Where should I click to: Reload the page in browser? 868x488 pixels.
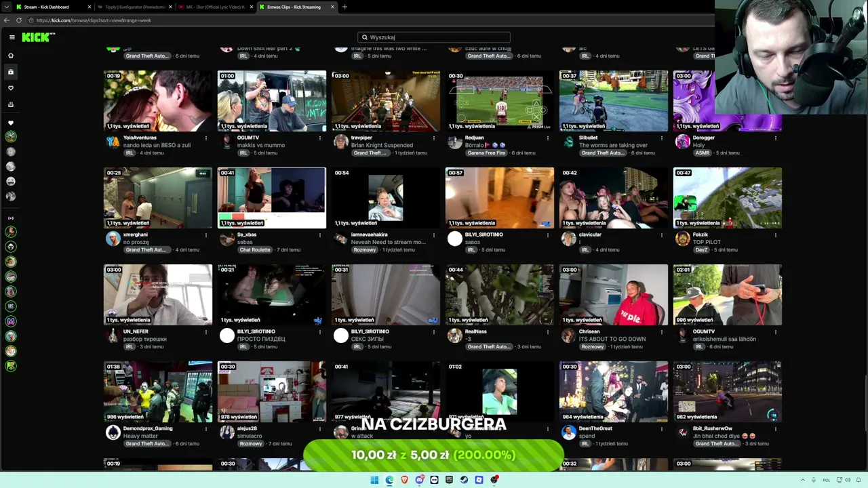pos(19,20)
